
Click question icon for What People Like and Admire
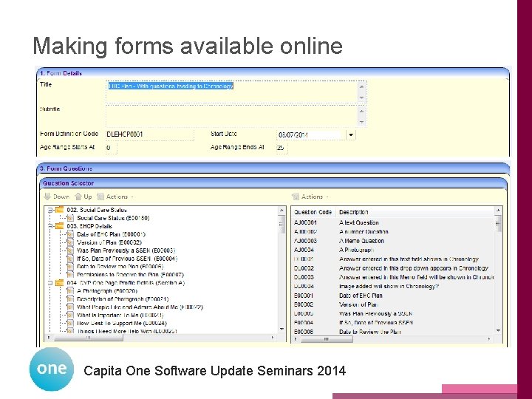point(70,307)
